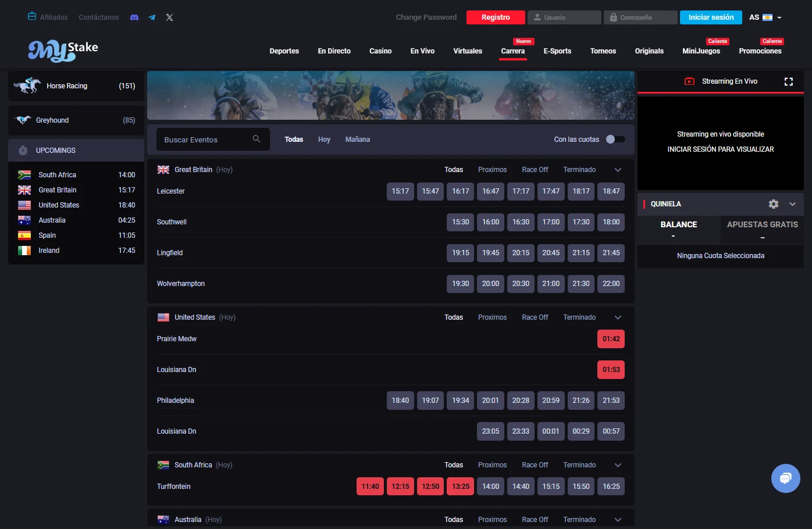Click the Greyhound dog icon
This screenshot has width=812, height=529.
coord(23,120)
